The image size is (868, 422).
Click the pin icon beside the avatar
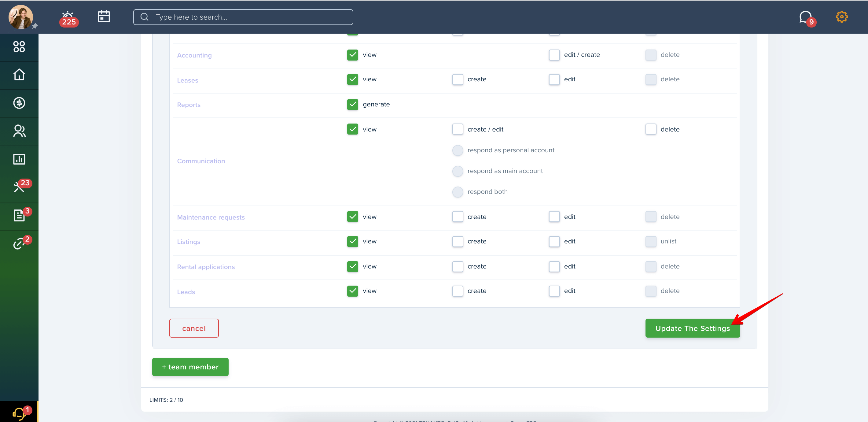35,26
